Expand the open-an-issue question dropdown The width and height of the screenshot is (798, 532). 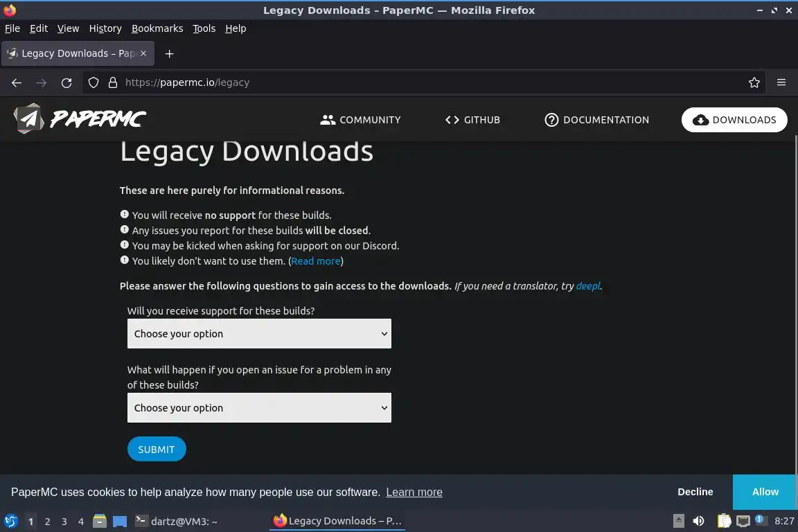(x=259, y=407)
